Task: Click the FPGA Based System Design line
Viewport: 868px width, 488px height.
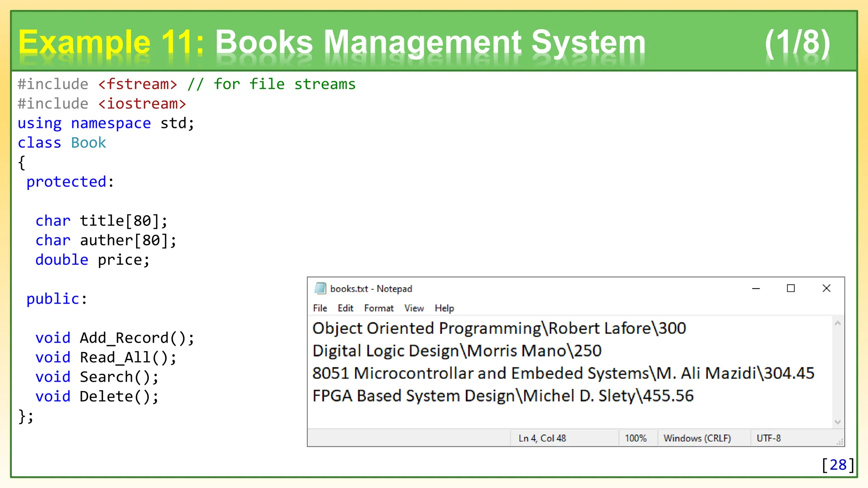Action: coord(503,396)
